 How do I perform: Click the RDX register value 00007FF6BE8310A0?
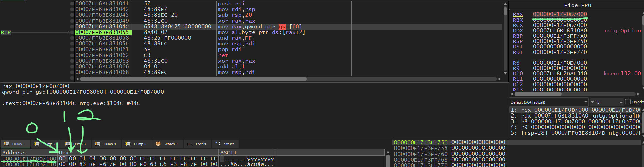point(560,31)
